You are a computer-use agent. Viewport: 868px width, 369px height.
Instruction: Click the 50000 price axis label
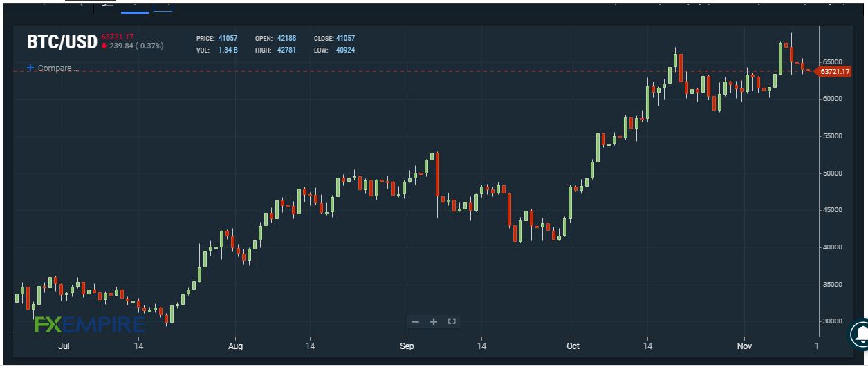[x=833, y=173]
